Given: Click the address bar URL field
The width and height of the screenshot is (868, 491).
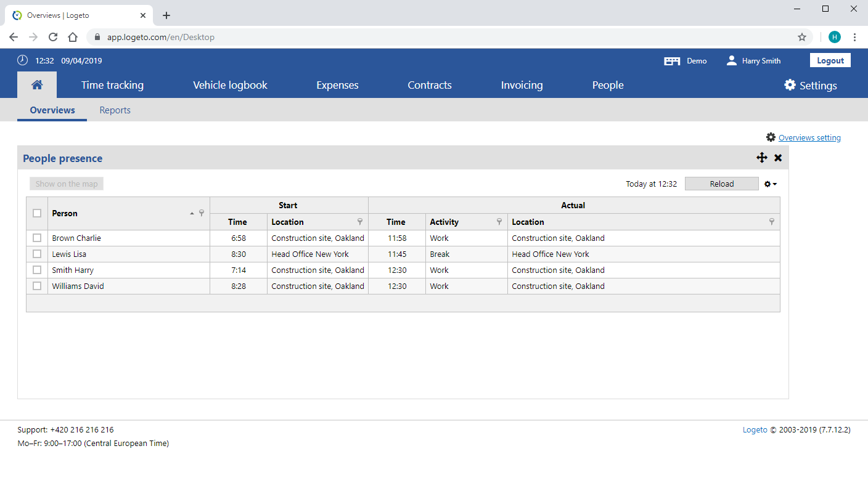Looking at the screenshot, I should (x=449, y=37).
